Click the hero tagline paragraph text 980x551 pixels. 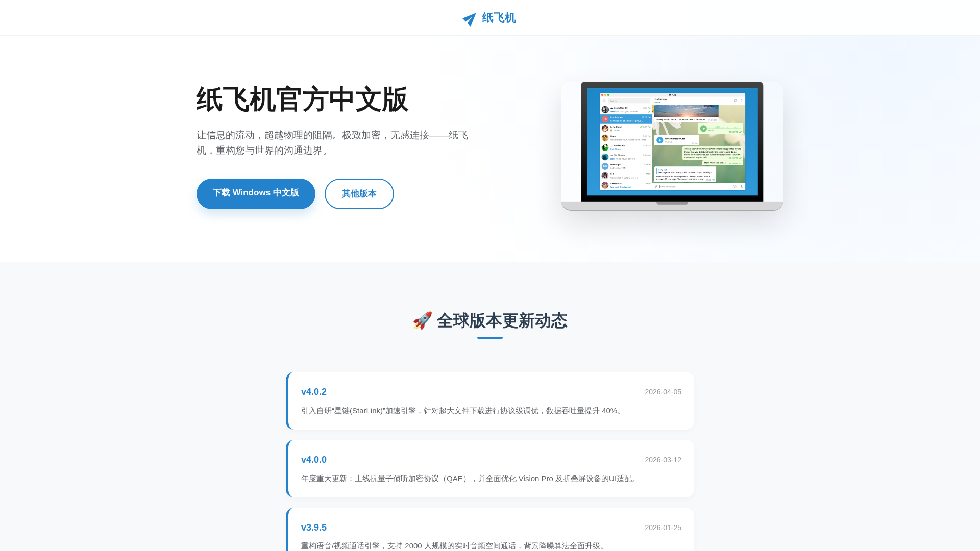click(333, 143)
